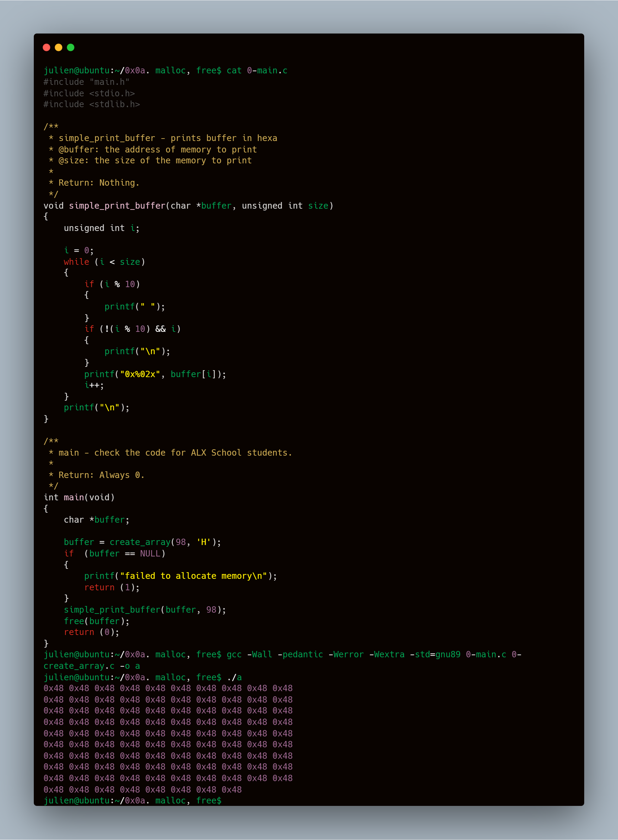Screen dimensions: 618x840
Task: Click the "@buffer: the address of memory" comment
Action: pyautogui.click(x=153, y=149)
